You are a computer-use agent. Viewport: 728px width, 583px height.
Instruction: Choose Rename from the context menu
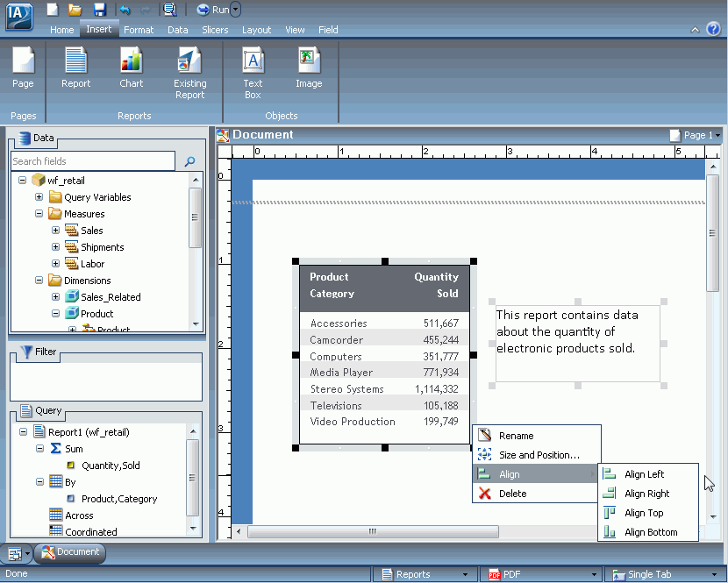[x=537, y=436]
